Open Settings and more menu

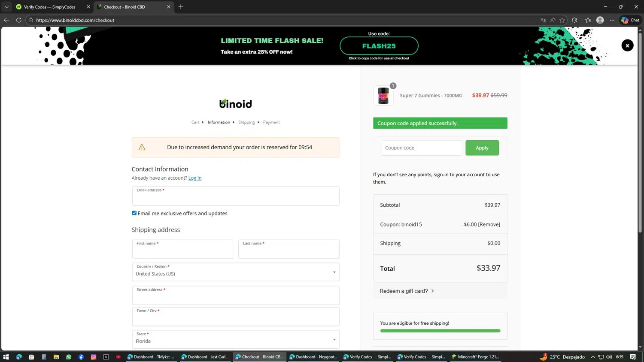[612, 20]
